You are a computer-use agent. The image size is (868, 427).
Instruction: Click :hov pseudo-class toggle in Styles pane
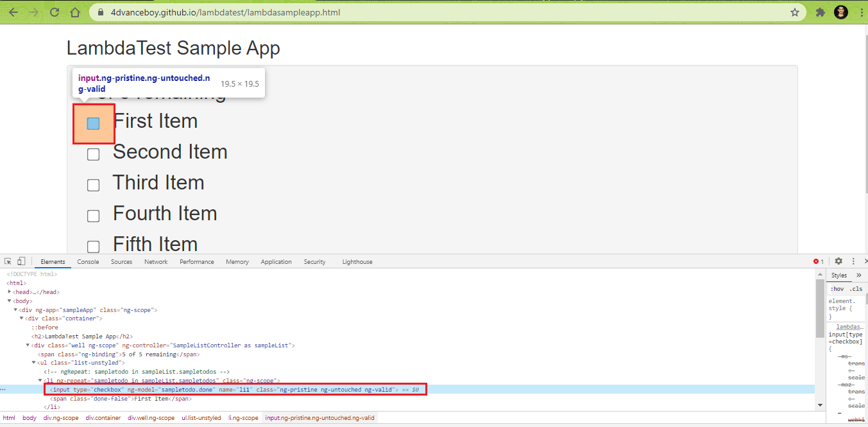point(837,288)
